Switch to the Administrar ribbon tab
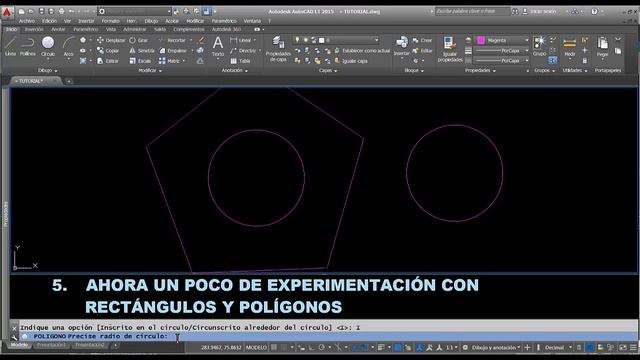Screen dimensions: 640x360 [134, 29]
